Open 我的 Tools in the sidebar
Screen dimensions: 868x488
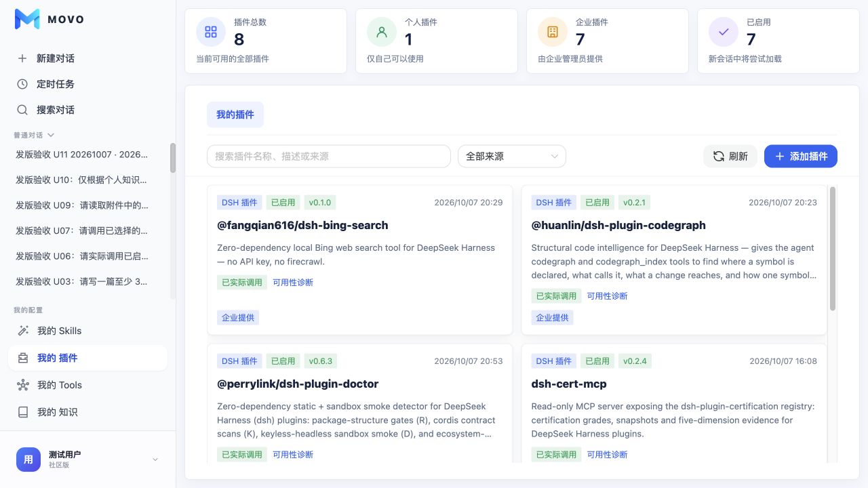tap(87, 385)
